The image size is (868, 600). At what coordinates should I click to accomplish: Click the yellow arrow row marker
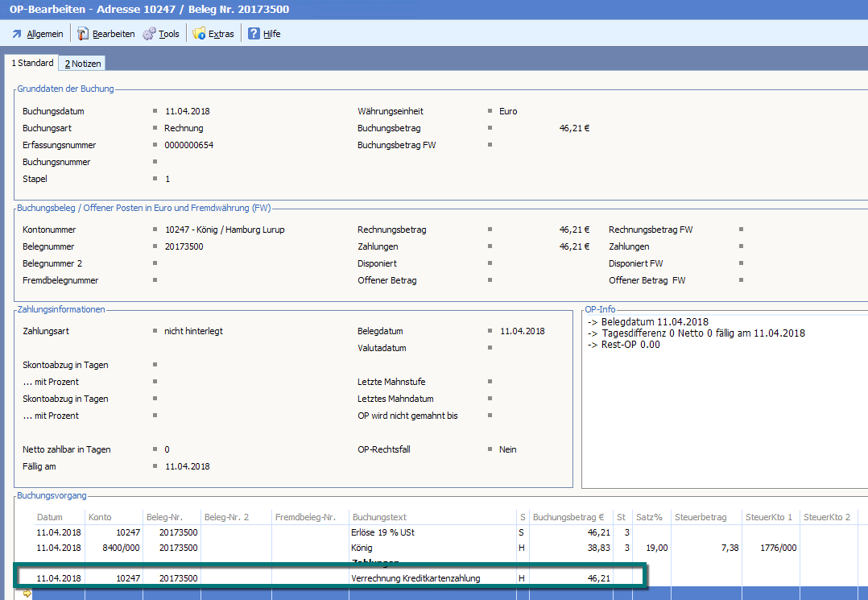(x=27, y=594)
